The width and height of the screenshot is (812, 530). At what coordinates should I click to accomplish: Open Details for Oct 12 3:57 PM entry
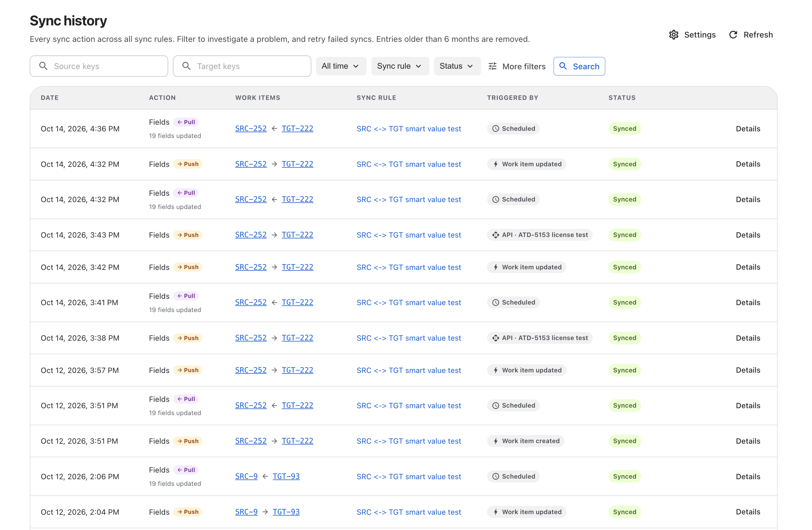[x=748, y=370]
